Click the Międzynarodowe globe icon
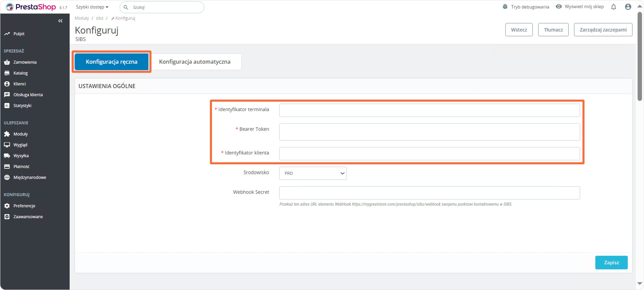This screenshot has width=644, height=290. (x=7, y=177)
